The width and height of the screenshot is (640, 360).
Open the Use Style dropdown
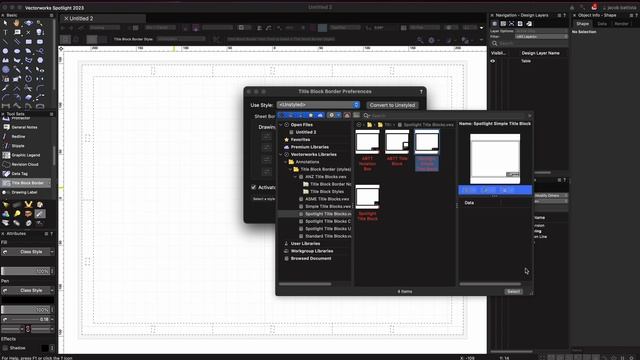tap(318, 105)
